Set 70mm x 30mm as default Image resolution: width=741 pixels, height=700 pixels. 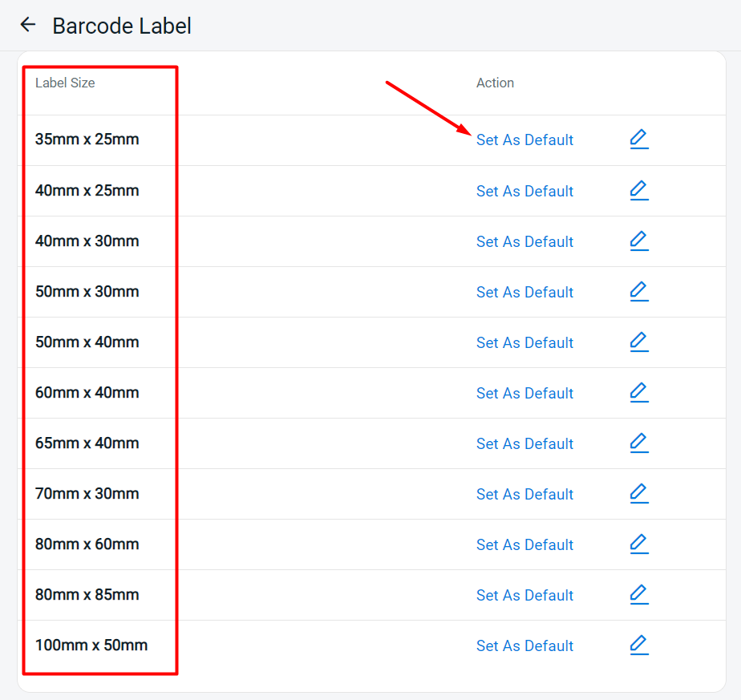(524, 495)
